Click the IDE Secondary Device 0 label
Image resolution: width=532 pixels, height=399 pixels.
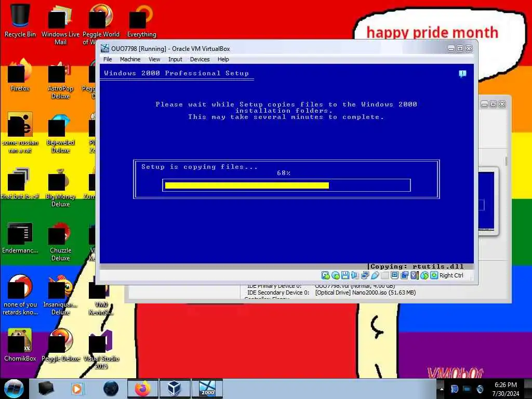[x=278, y=292]
